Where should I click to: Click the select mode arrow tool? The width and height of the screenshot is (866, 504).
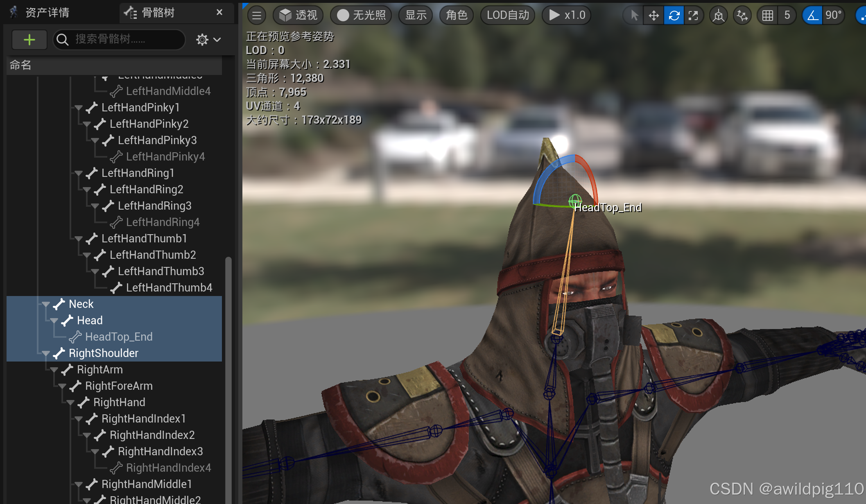tap(634, 16)
